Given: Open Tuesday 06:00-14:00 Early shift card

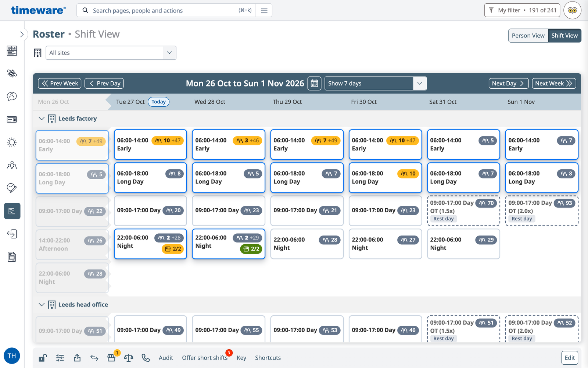Looking at the screenshot, I should pos(150,144).
